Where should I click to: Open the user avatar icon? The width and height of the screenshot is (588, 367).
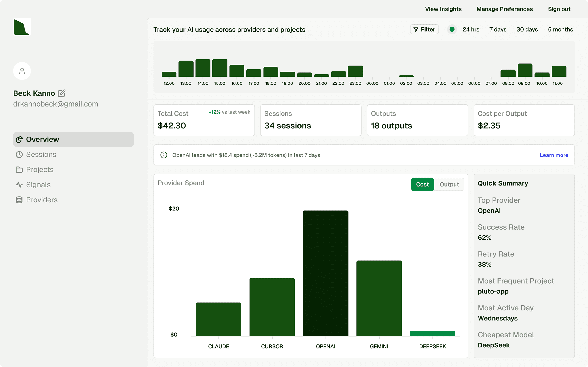[x=22, y=71]
